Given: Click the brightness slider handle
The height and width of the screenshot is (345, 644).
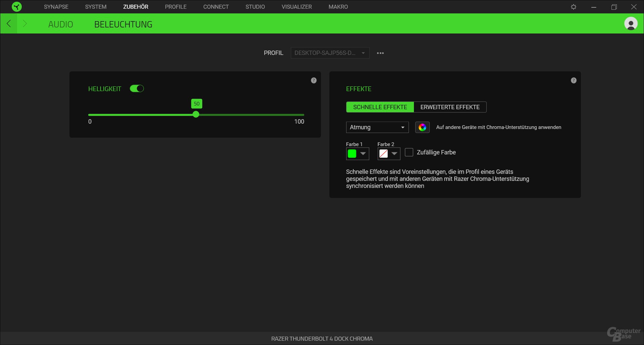Looking at the screenshot, I should tap(196, 115).
